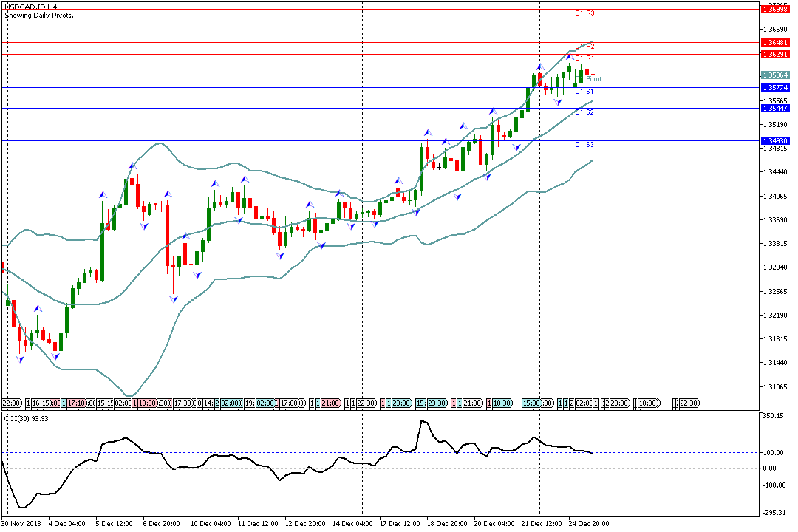Viewport: 798px width, 532px height.
Task: Click the red 1.36481 price tag
Action: click(x=774, y=42)
